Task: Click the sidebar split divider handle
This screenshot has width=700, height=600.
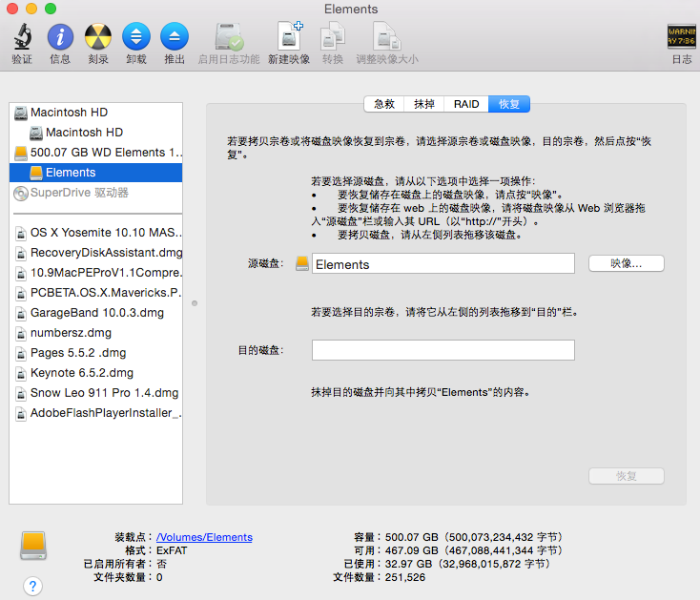Action: tap(195, 303)
